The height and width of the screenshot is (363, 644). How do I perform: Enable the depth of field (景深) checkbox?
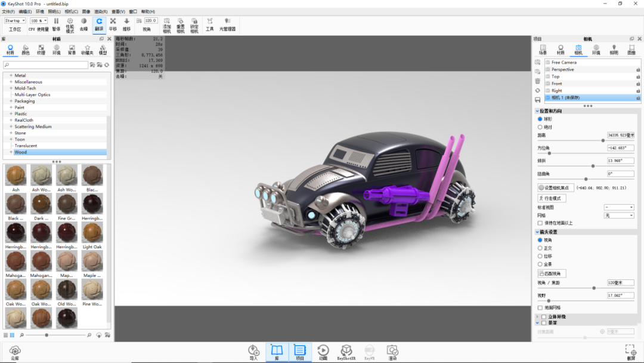click(x=544, y=323)
